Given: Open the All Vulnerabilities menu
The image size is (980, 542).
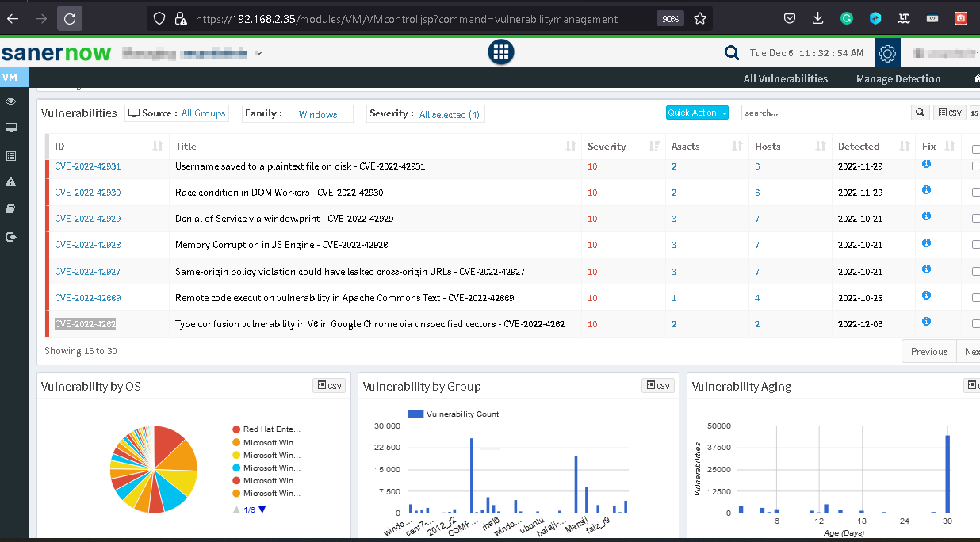Looking at the screenshot, I should (x=785, y=78).
